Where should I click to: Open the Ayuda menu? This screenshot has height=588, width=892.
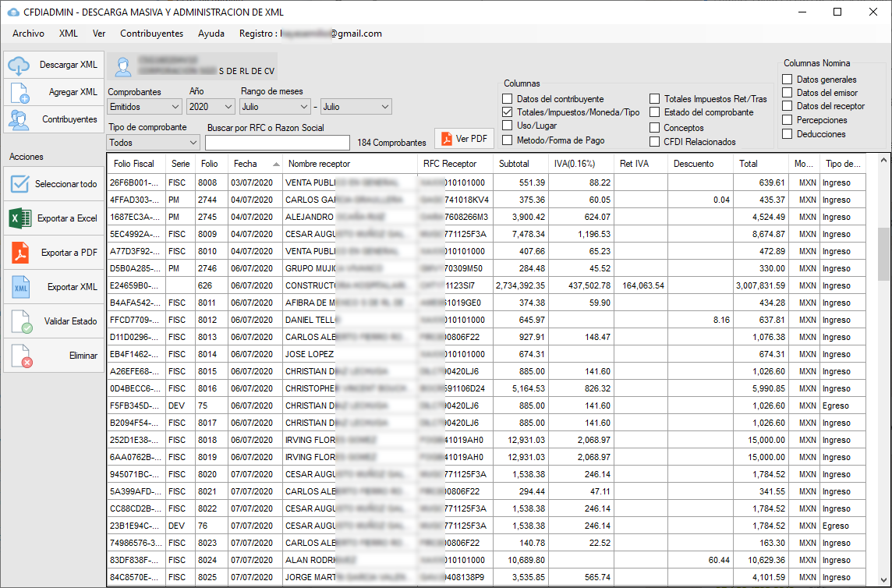211,34
